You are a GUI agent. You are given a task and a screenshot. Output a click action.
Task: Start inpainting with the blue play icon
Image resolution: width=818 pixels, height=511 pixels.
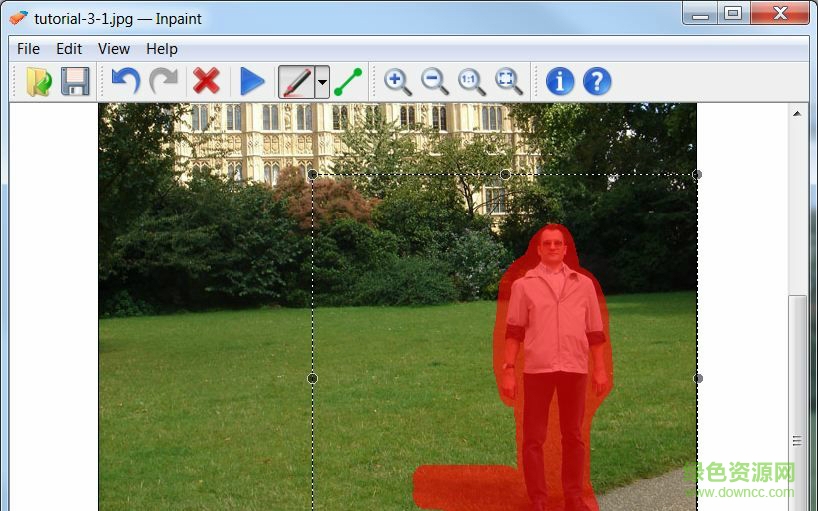[x=252, y=81]
